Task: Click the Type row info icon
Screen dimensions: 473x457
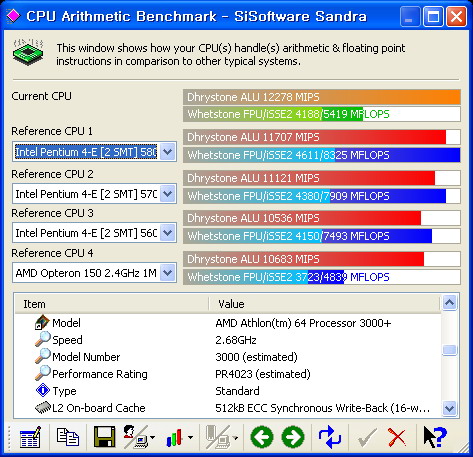Action: [43, 390]
